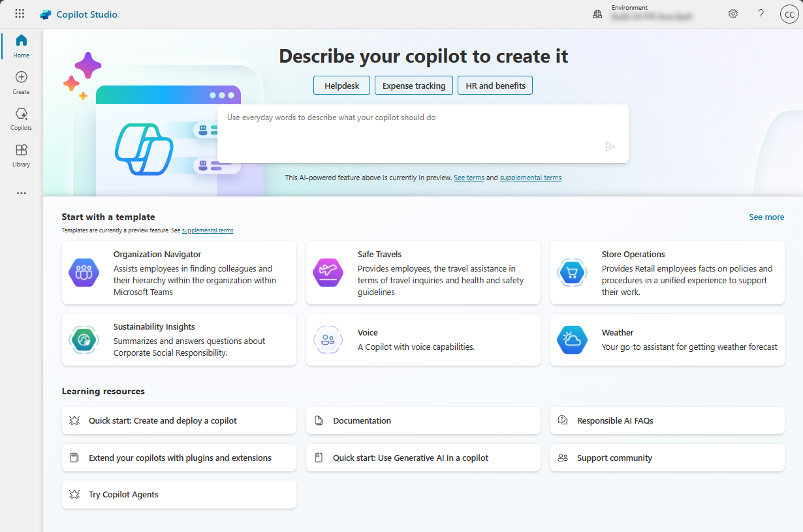Open the Documentation resource label

coord(362,421)
